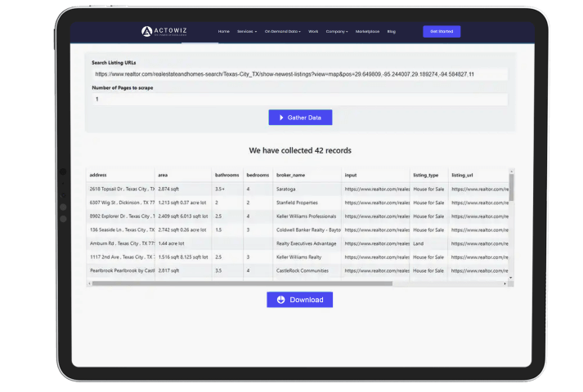Expand the Services dropdown menu
Image resolution: width=583 pixels, height=392 pixels.
point(247,32)
